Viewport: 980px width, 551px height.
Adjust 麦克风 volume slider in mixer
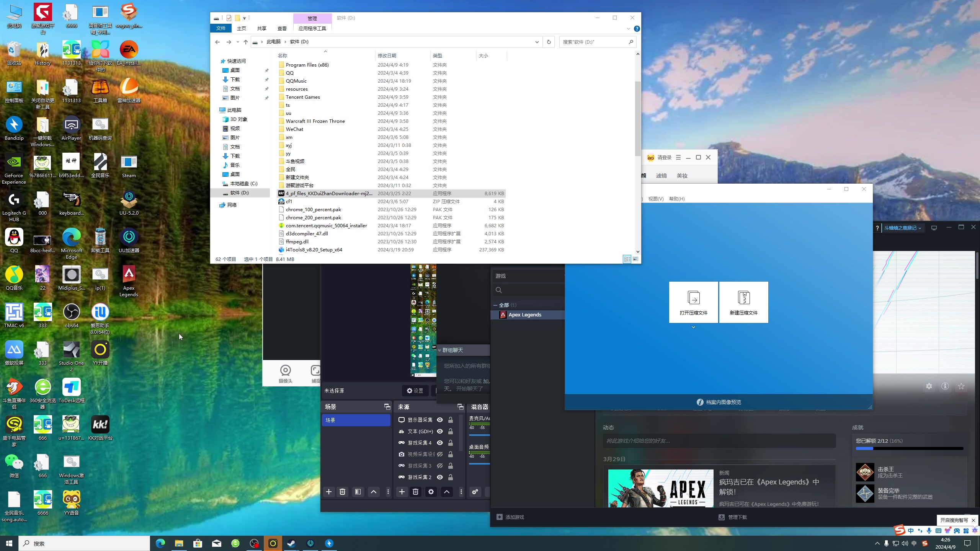click(x=479, y=435)
